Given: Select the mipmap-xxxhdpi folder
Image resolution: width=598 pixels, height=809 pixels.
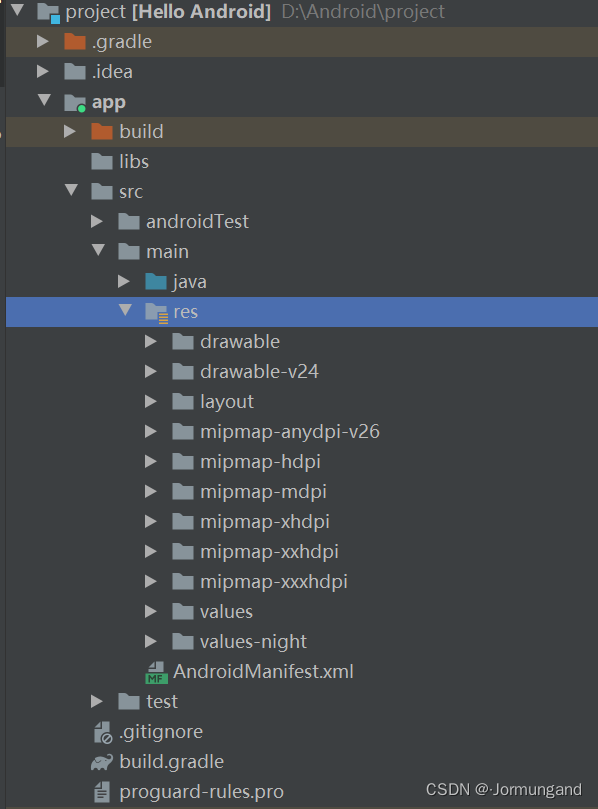Looking at the screenshot, I should click(274, 582).
